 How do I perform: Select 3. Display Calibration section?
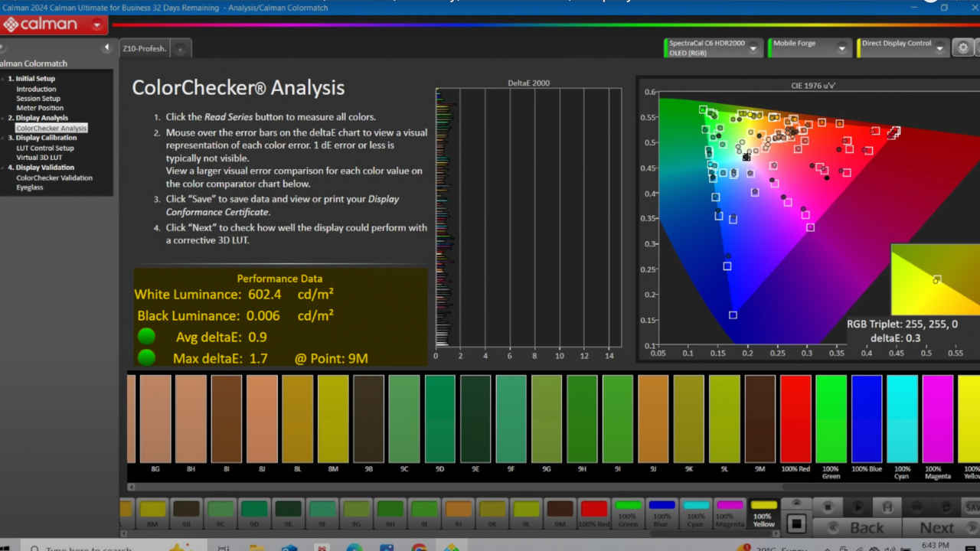pyautogui.click(x=41, y=138)
